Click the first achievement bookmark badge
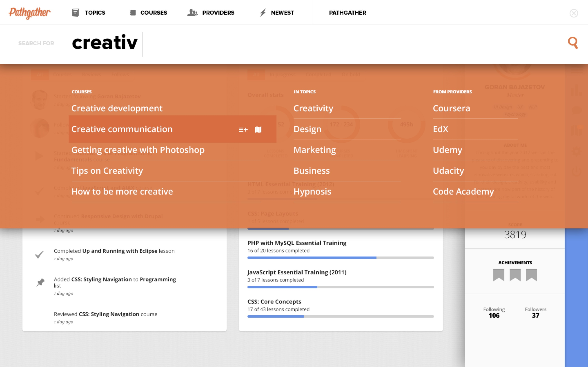 pos(499,275)
